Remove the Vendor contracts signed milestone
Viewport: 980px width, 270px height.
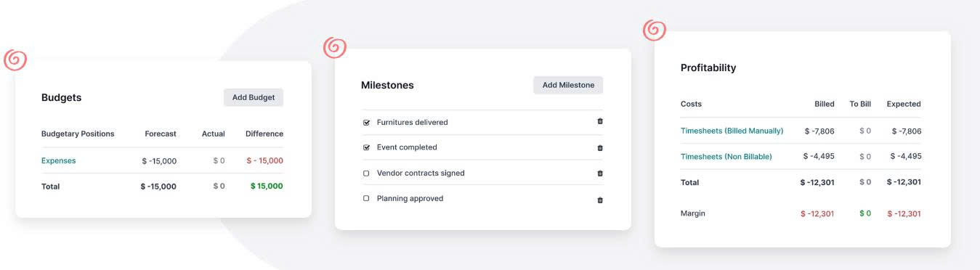[x=600, y=173]
